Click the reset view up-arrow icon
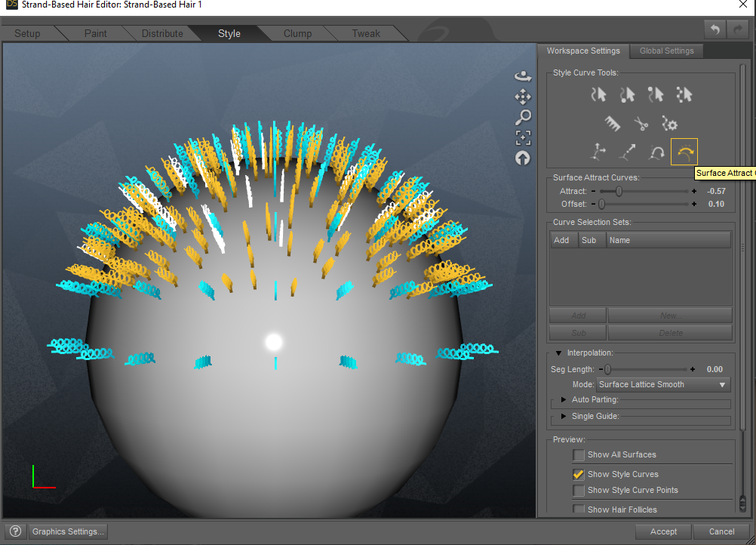This screenshot has width=756, height=545. (x=523, y=159)
